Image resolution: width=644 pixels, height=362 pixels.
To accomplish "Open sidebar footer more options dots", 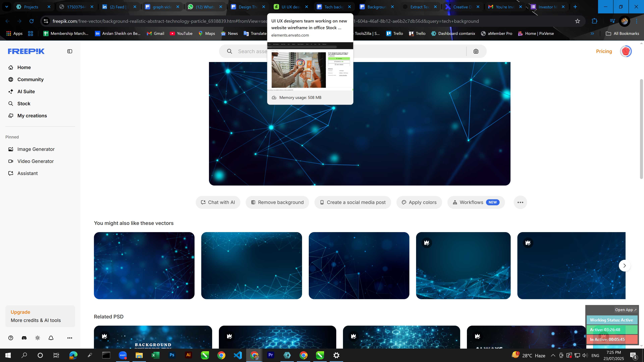I will (70, 338).
